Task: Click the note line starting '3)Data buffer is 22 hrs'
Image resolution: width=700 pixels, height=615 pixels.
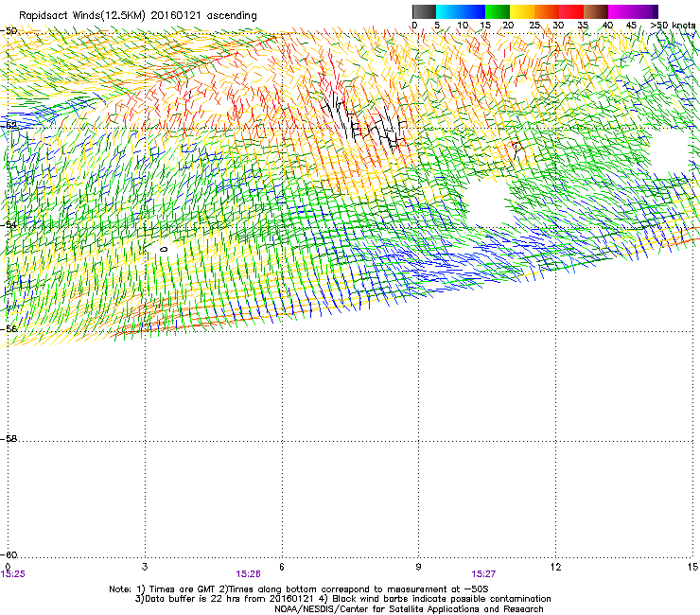Action: click(342, 599)
